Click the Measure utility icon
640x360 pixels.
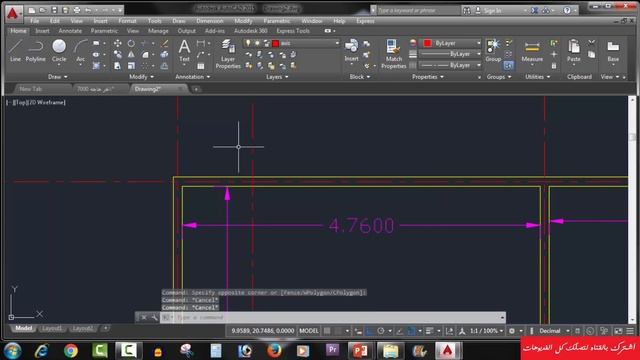[532, 51]
